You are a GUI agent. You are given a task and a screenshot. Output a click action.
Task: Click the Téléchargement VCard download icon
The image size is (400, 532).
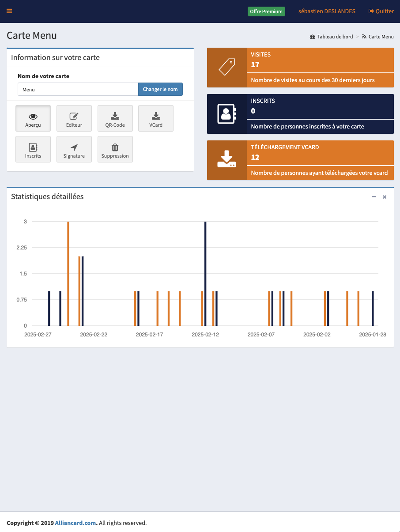[227, 160]
